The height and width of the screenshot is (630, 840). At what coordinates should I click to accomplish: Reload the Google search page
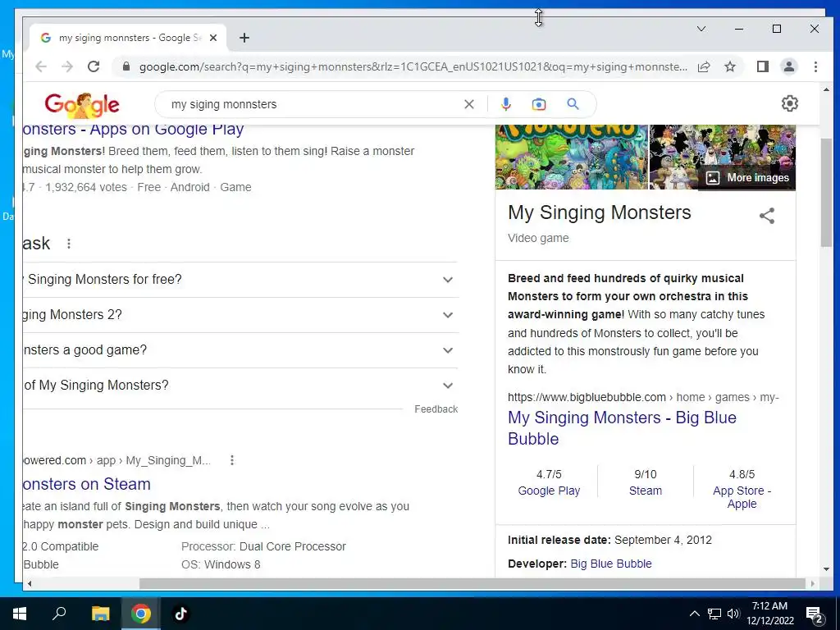(x=94, y=66)
